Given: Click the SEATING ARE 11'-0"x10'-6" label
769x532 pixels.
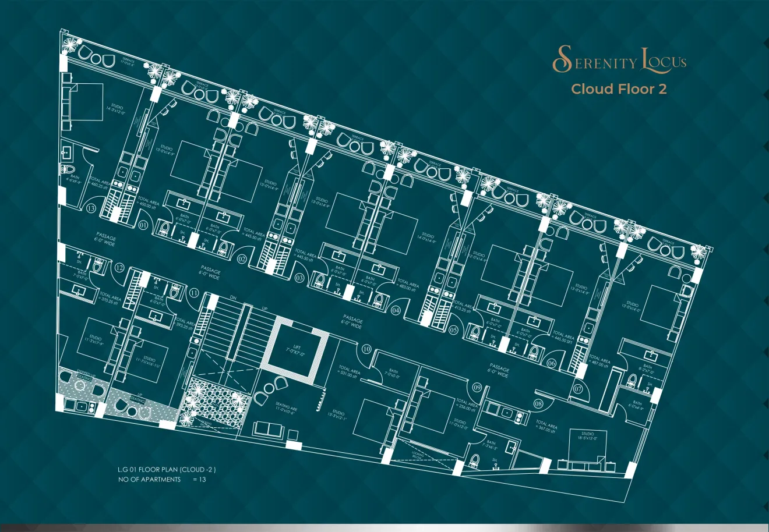Looking at the screenshot, I should (x=287, y=406).
